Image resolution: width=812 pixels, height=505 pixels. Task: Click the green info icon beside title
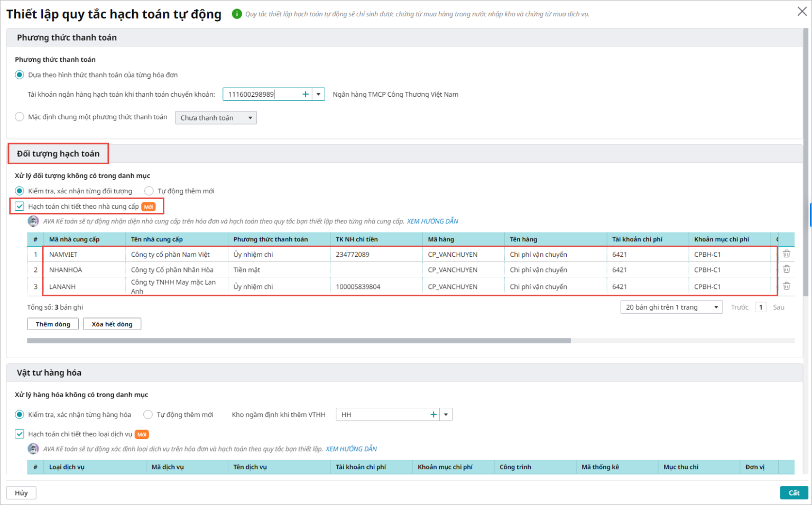coord(237,14)
